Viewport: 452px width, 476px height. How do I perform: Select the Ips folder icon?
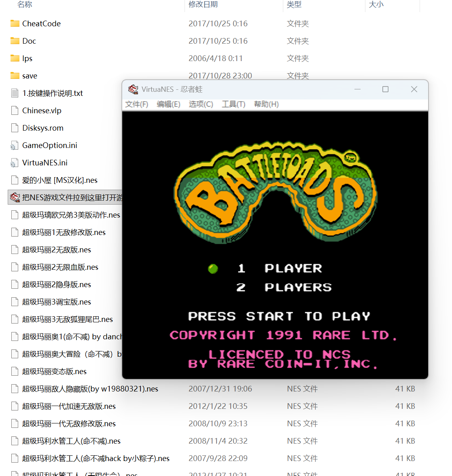click(15, 58)
